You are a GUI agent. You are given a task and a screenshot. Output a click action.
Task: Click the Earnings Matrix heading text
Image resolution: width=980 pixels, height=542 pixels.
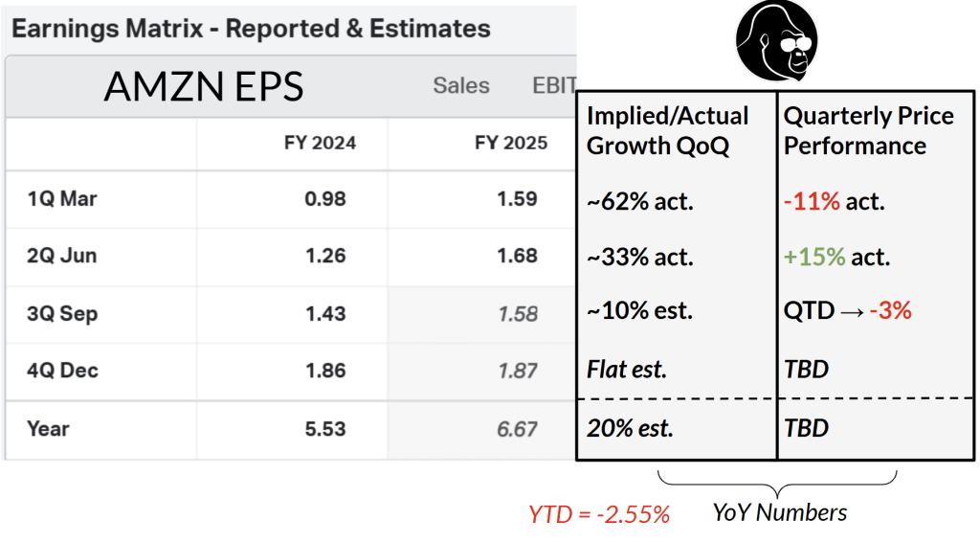(251, 29)
